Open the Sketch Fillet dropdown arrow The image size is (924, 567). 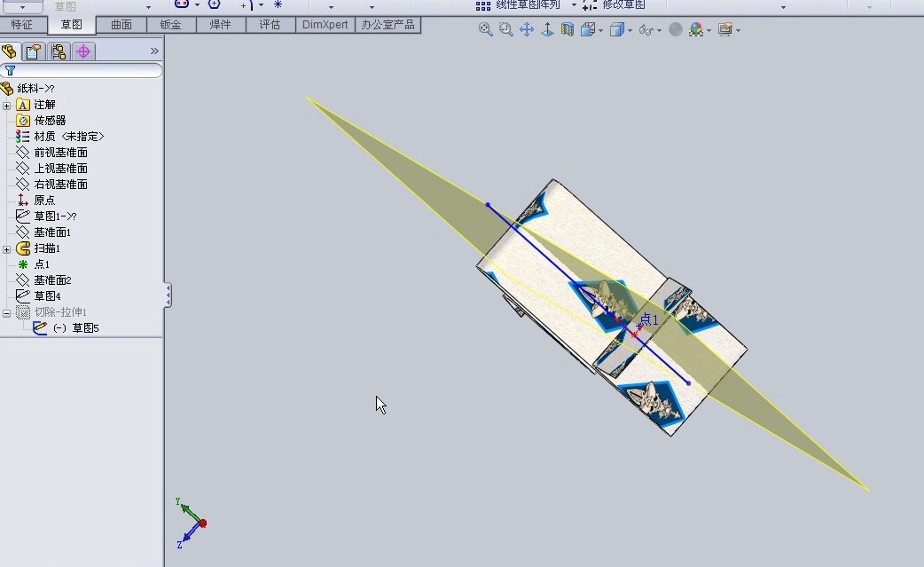tap(261, 4)
